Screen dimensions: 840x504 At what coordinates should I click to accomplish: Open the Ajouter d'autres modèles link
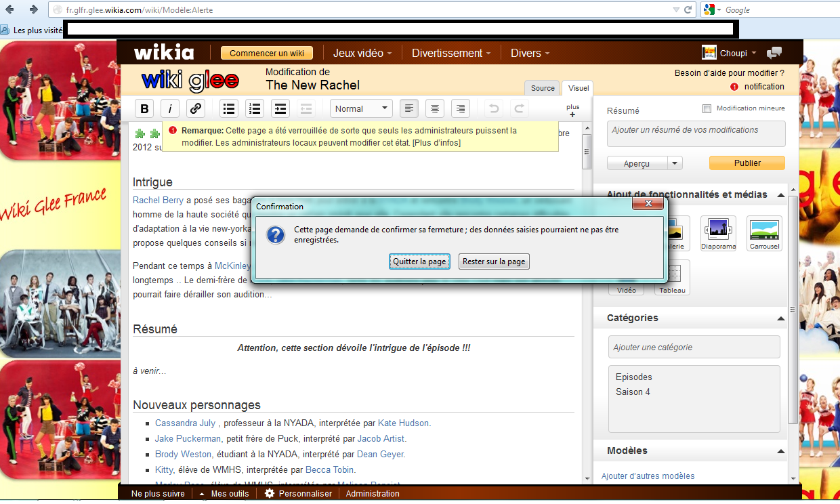648,476
